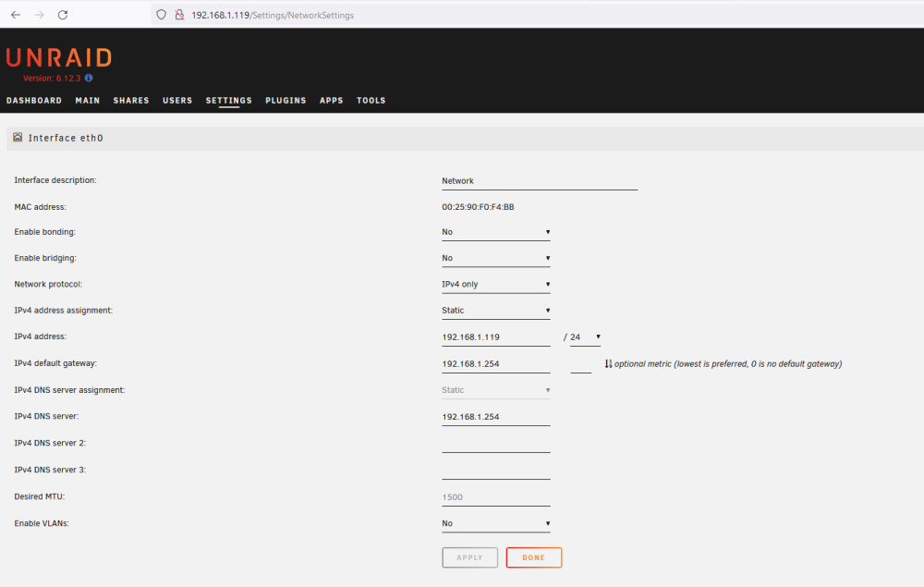Click the IPv4 address assignment label
Viewport: 924px width, 587px height.
63,310
